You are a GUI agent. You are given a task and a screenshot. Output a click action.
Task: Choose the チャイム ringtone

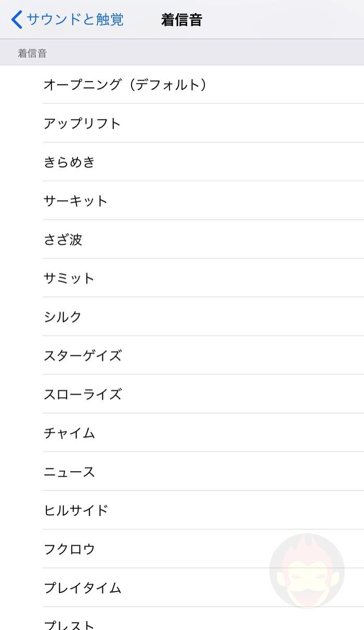pos(69,433)
